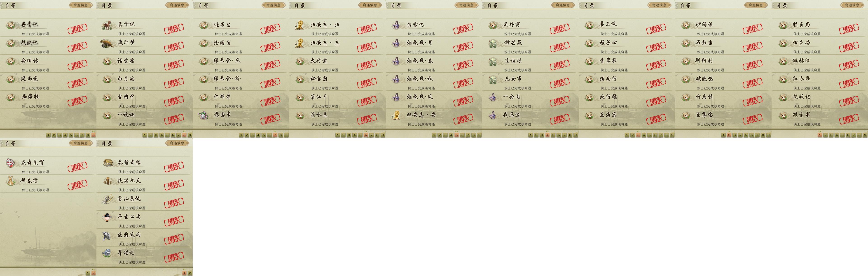This screenshot has width=868, height=276.
Task: Click the deer icon beside 拜春播
Action: click(x=11, y=181)
